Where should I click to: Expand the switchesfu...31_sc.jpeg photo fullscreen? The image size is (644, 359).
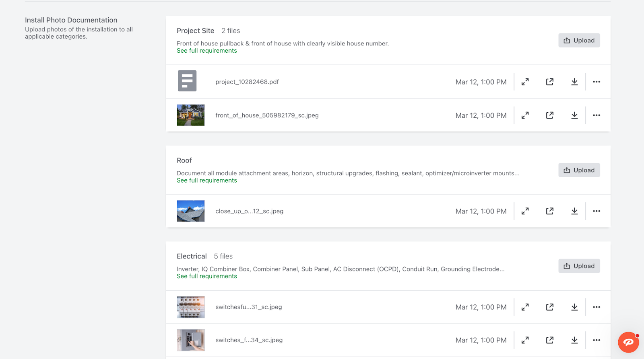pos(525,307)
